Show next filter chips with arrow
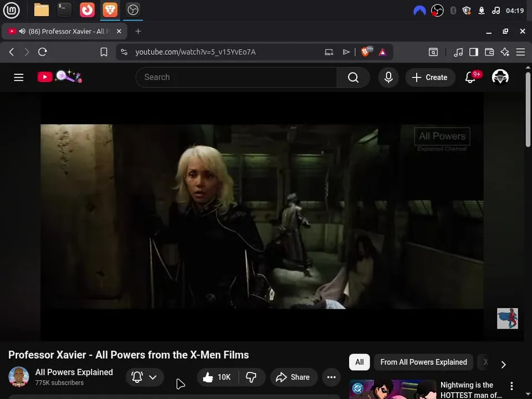The image size is (532, 399). (x=504, y=364)
